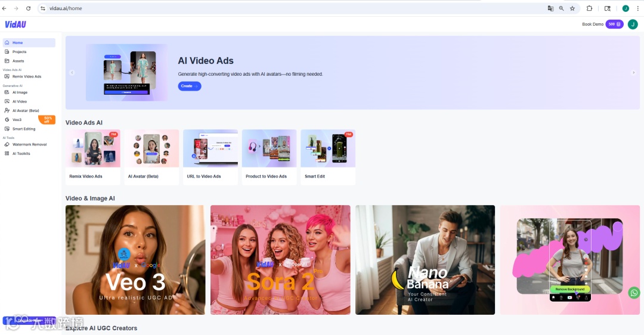
Task: Open Assets in the sidebar
Action: [29, 61]
